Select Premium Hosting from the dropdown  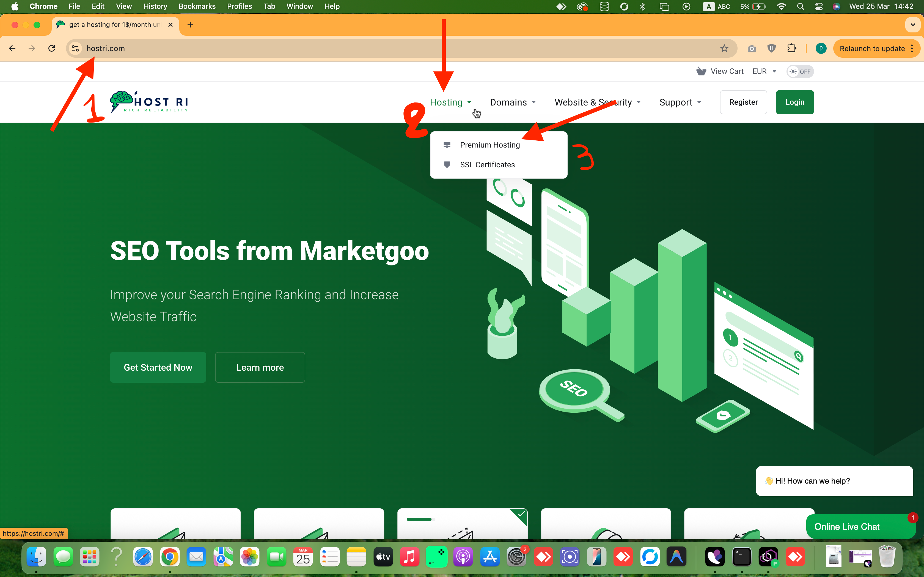tap(490, 145)
